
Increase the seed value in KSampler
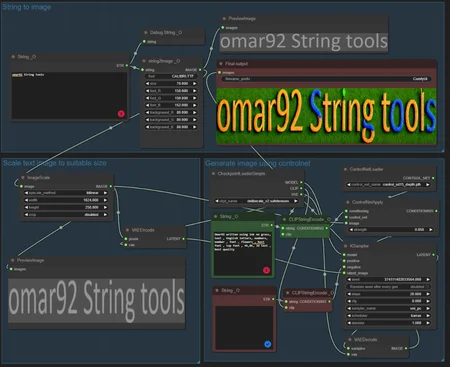coord(428,279)
